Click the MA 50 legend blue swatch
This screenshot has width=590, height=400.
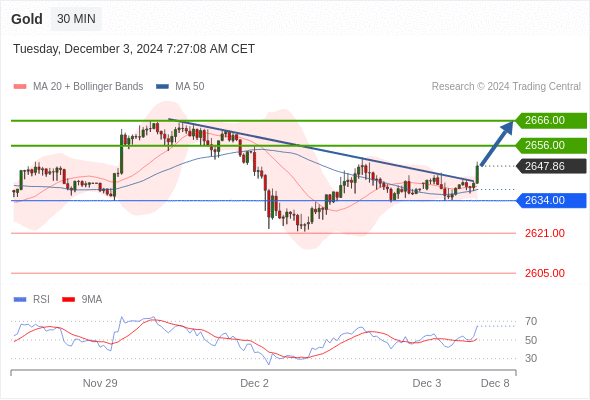tap(162, 87)
